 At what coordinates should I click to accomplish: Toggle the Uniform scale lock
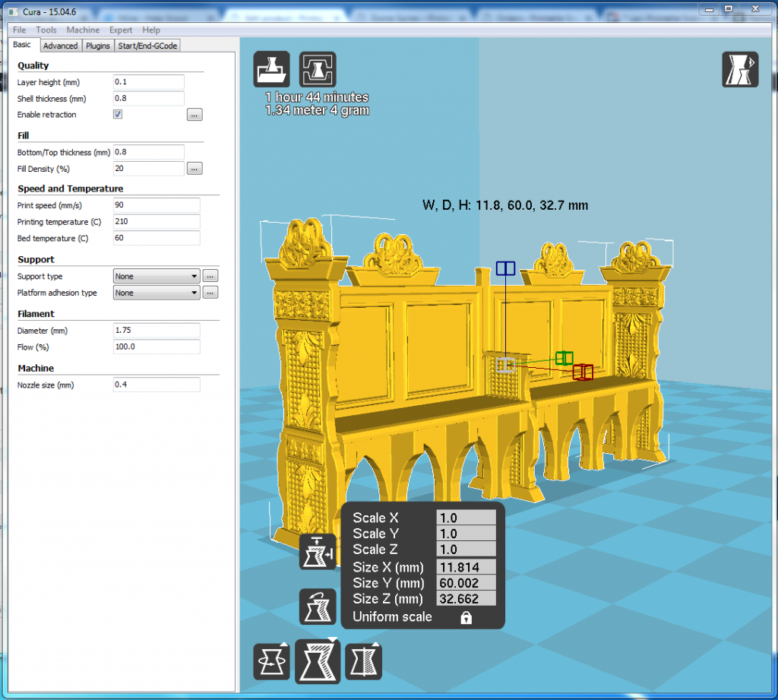pos(466,618)
